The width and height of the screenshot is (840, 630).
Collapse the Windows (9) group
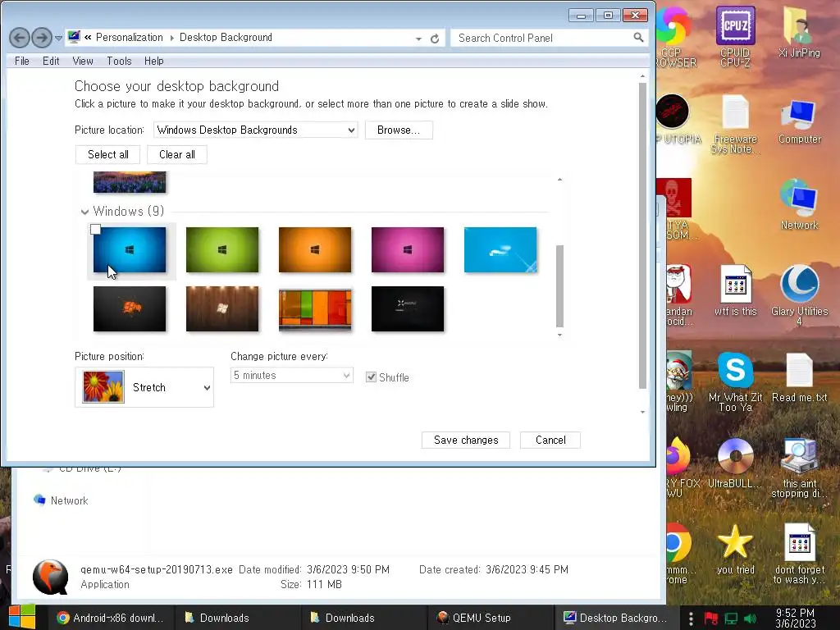pos(84,212)
